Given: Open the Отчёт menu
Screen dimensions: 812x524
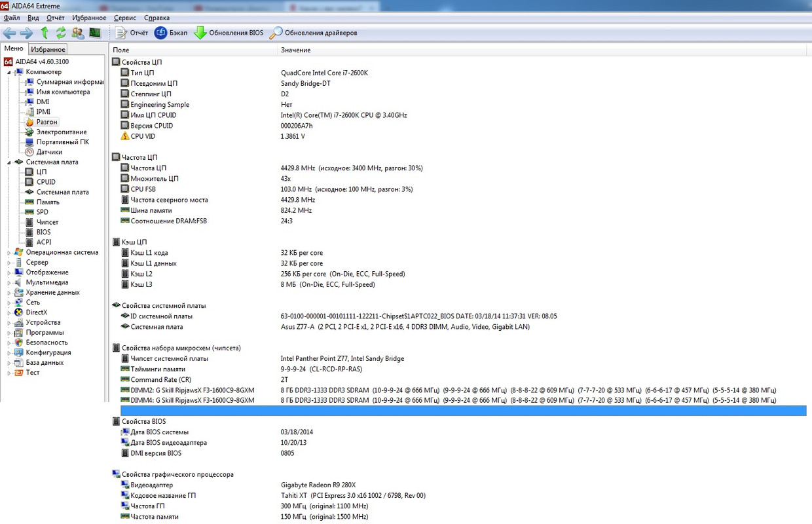Looking at the screenshot, I should pyautogui.click(x=56, y=18).
